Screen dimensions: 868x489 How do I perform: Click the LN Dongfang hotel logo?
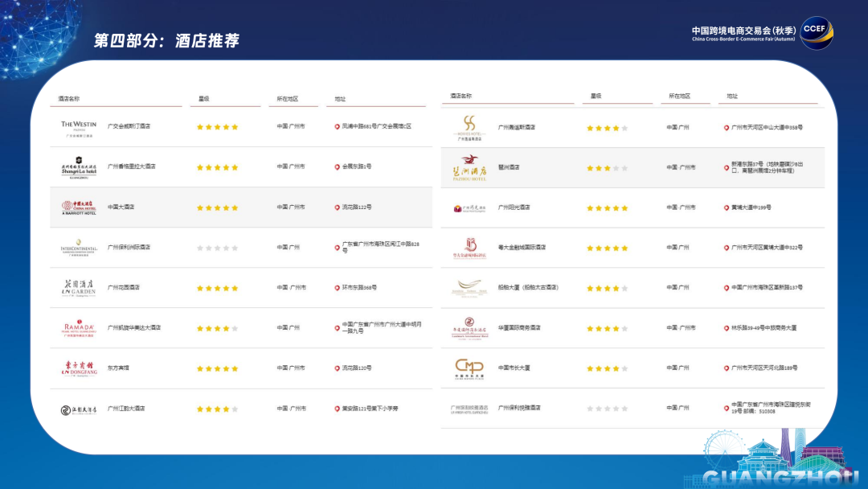79,368
